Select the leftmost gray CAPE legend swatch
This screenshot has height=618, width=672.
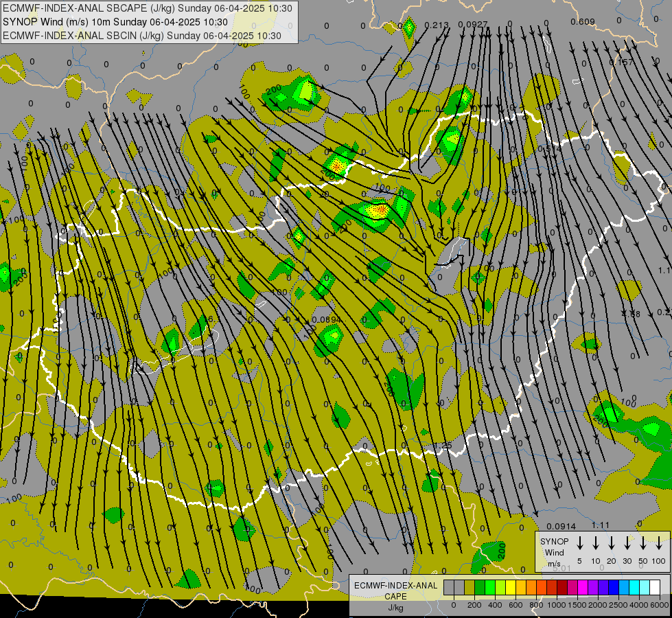click(x=449, y=587)
